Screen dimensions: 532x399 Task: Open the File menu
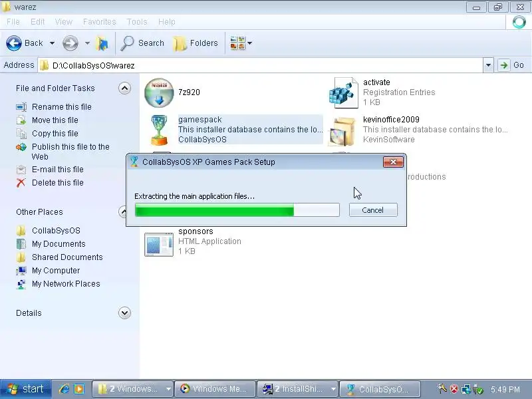[x=13, y=22]
